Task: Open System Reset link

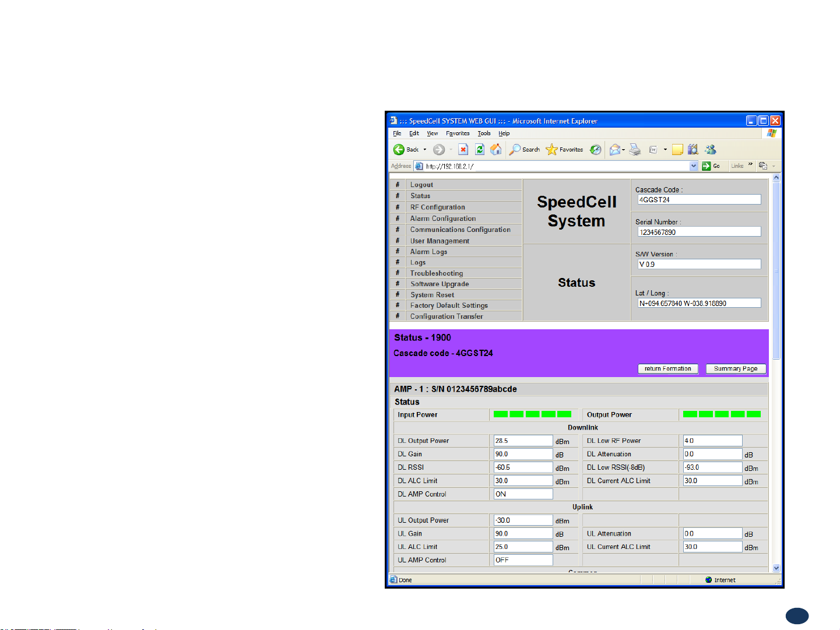Action: [x=432, y=295]
